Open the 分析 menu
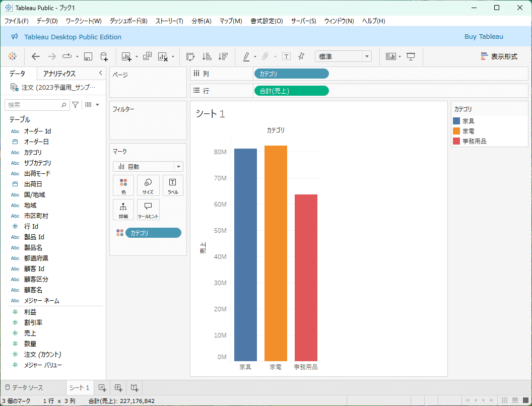This screenshot has width=532, height=406. tap(201, 21)
